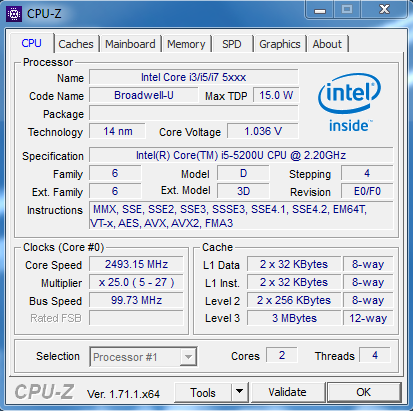413x411 pixels.
Task: Select the CPU tab
Action: pyautogui.click(x=32, y=43)
